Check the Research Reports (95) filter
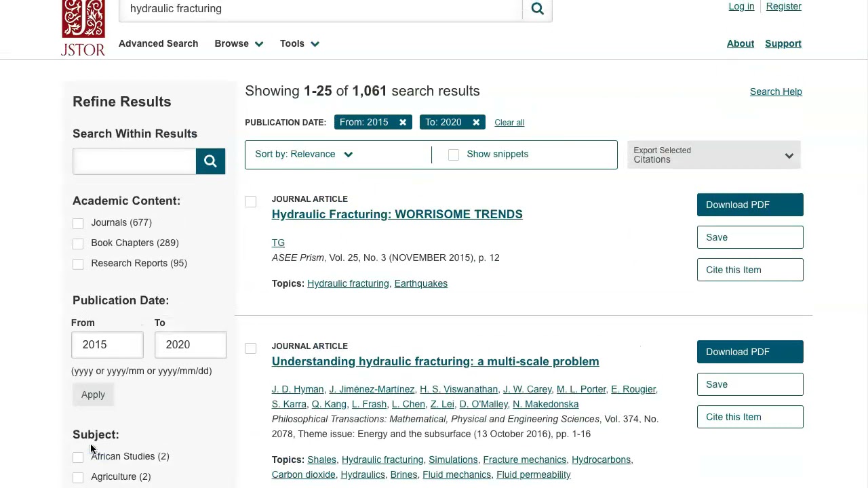Image resolution: width=868 pixels, height=488 pixels. [x=78, y=264]
